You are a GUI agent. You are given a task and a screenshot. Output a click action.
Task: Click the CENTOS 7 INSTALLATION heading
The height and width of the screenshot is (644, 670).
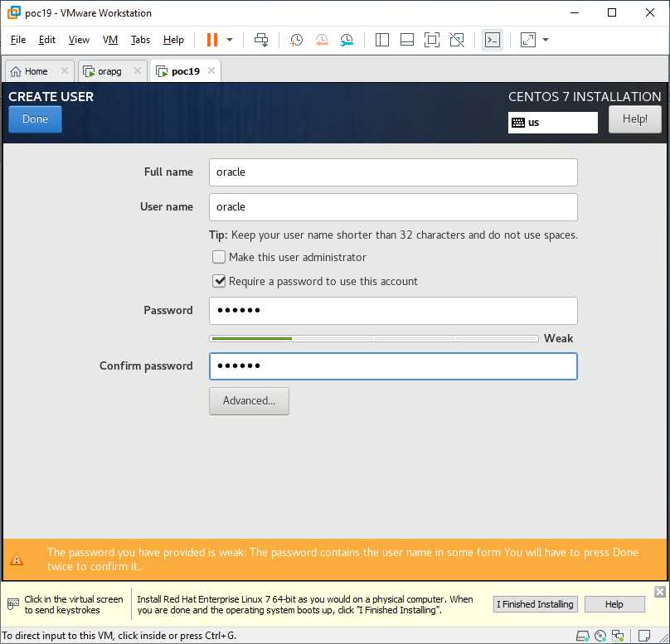coord(585,96)
